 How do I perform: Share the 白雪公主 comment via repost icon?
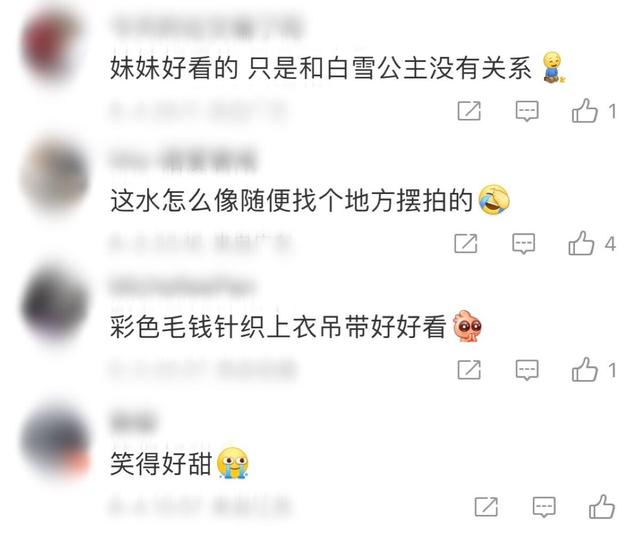[469, 111]
